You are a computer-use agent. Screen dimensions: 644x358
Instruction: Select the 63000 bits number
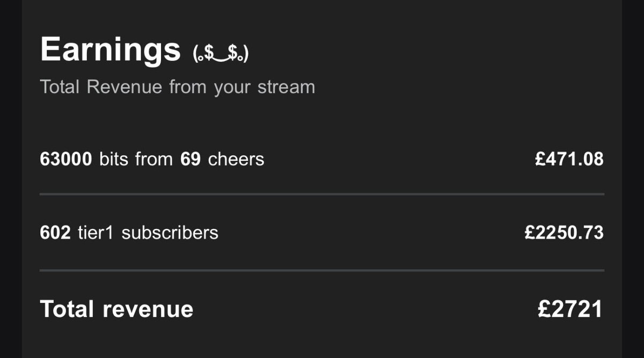66,159
